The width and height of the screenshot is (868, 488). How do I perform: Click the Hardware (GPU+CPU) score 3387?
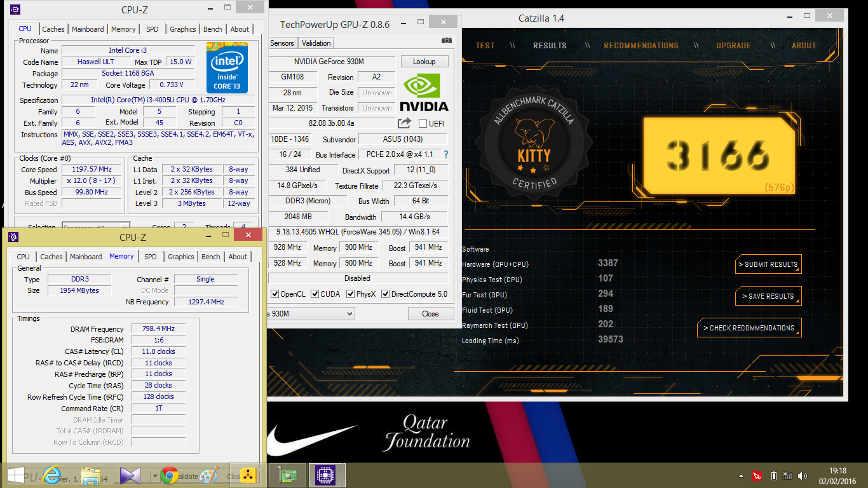click(x=608, y=263)
